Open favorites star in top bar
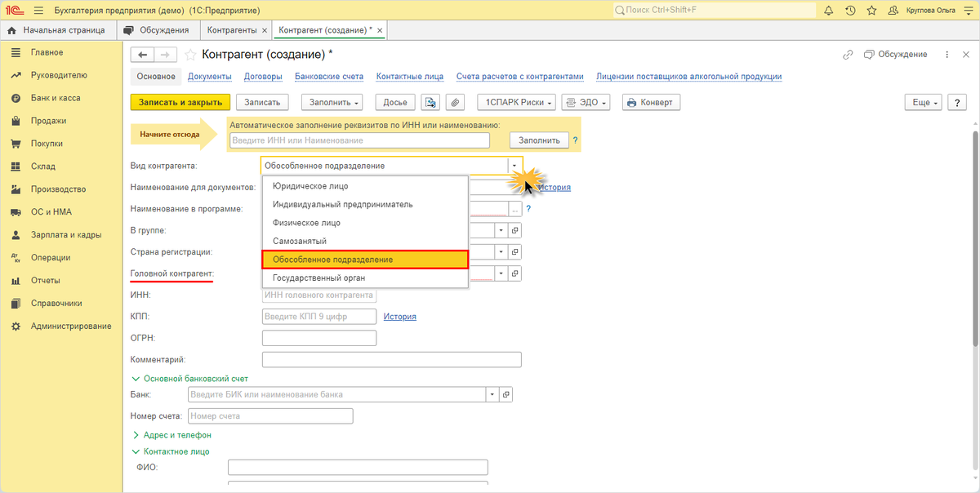 click(x=872, y=10)
